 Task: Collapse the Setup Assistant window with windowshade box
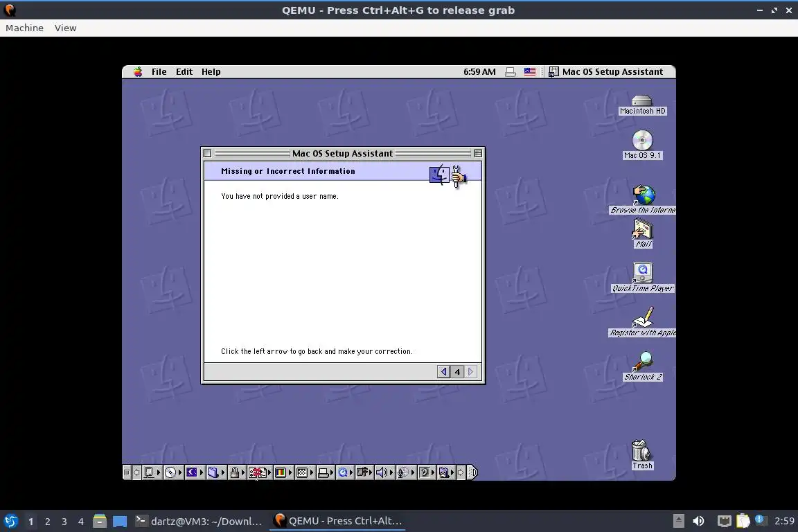click(x=478, y=153)
